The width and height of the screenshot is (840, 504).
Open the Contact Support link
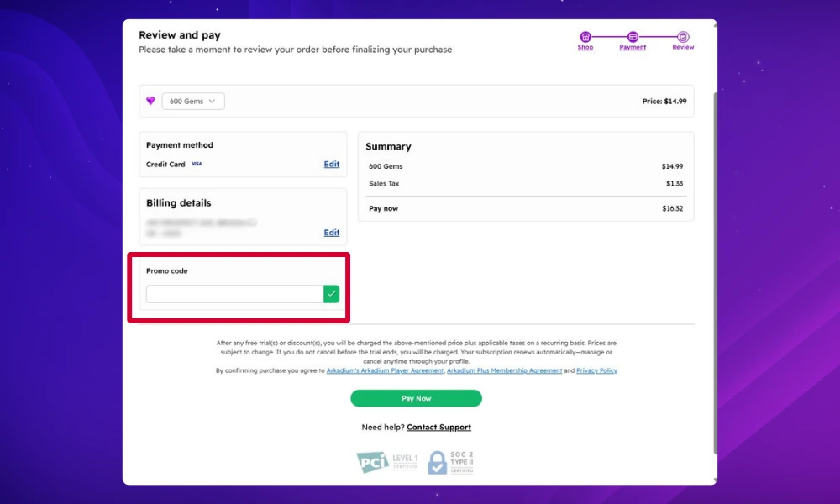tap(438, 428)
